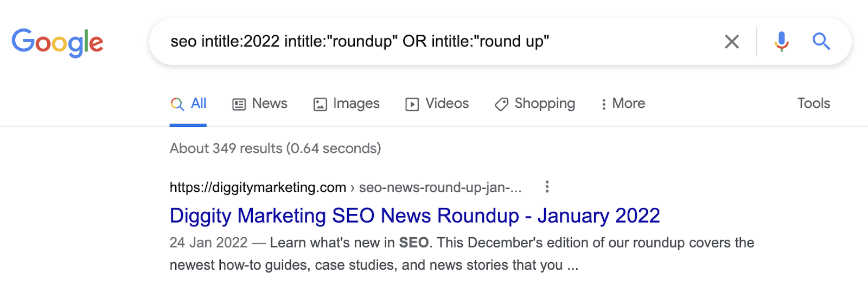Click the All tab magnifier icon
This screenshot has width=868, height=293.
[177, 105]
